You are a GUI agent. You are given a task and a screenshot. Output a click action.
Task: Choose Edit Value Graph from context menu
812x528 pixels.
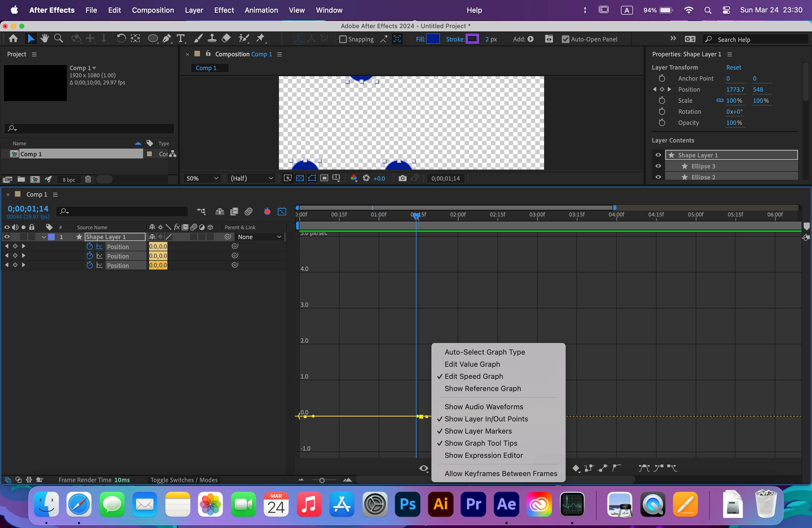(472, 364)
